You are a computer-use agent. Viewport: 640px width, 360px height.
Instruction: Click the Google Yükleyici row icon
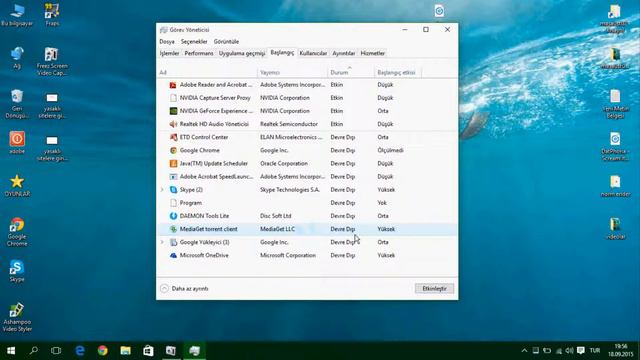pyautogui.click(x=173, y=242)
